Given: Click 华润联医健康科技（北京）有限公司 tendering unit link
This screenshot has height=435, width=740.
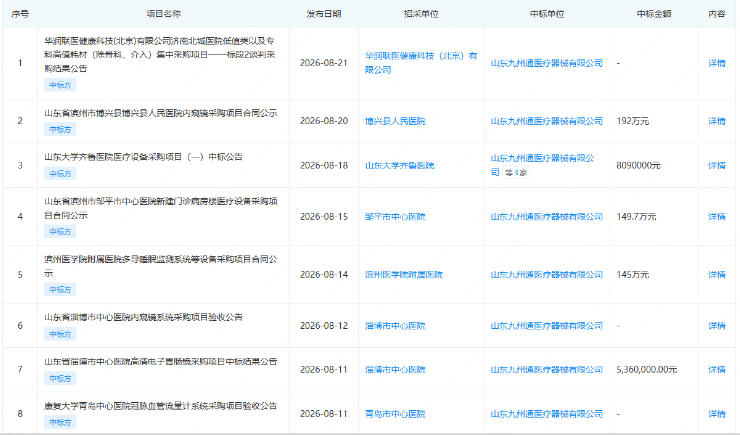Looking at the screenshot, I should tap(421, 63).
